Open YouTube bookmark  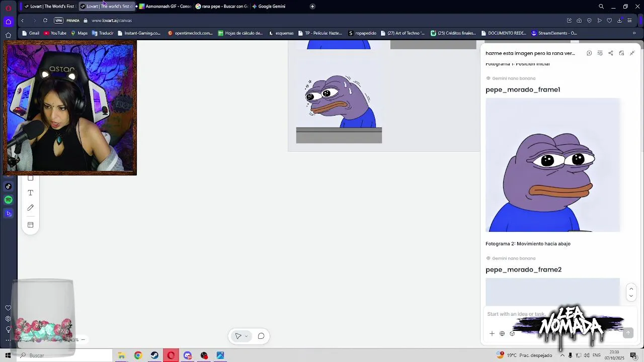coord(55,33)
